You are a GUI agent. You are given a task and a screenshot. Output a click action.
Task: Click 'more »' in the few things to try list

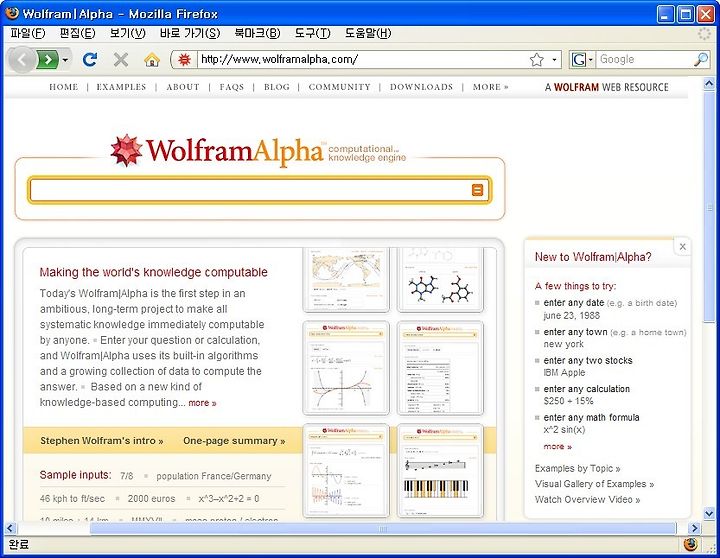557,446
